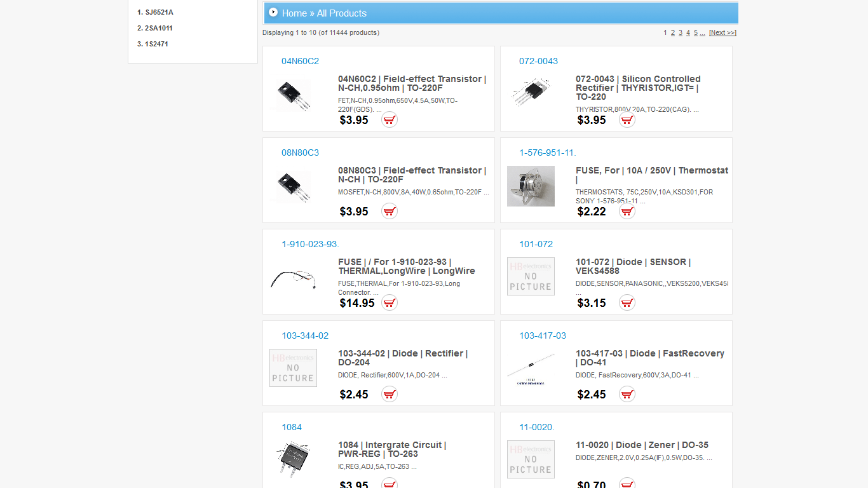This screenshot has width=868, height=488.
Task: Open the 11-0020. Zener diode title link
Action: point(536,427)
